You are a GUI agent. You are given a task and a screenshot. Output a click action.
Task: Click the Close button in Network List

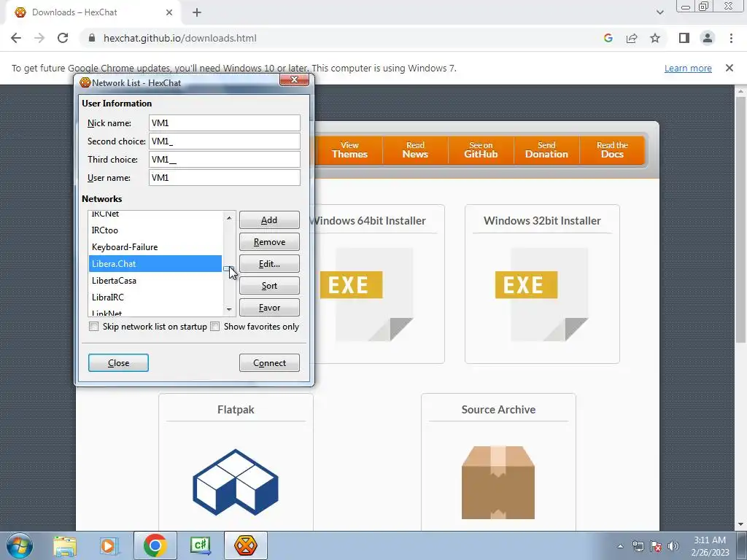tap(118, 363)
